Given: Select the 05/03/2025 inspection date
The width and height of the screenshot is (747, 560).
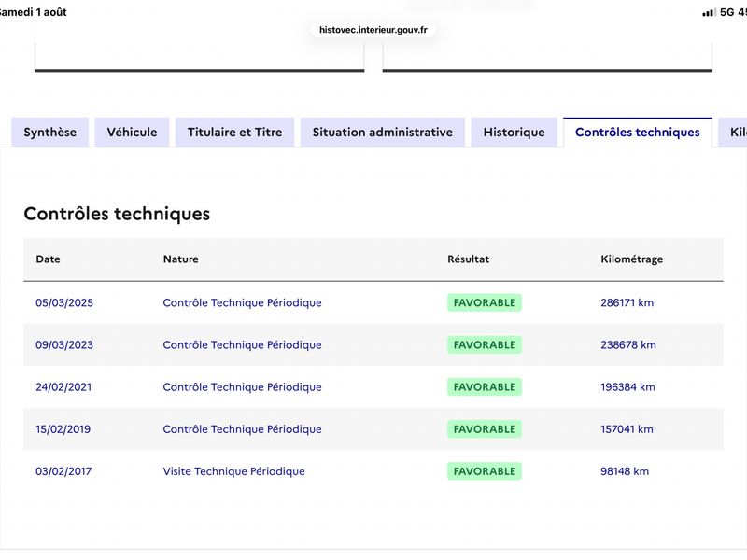Looking at the screenshot, I should coord(64,302).
